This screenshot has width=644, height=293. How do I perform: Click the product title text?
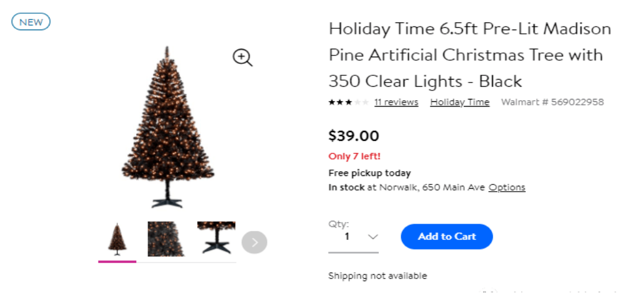470,55
